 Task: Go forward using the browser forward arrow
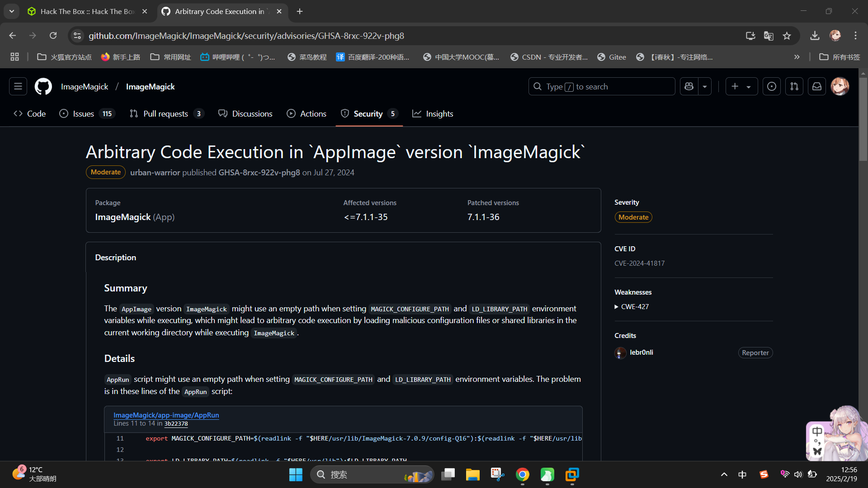click(33, 36)
